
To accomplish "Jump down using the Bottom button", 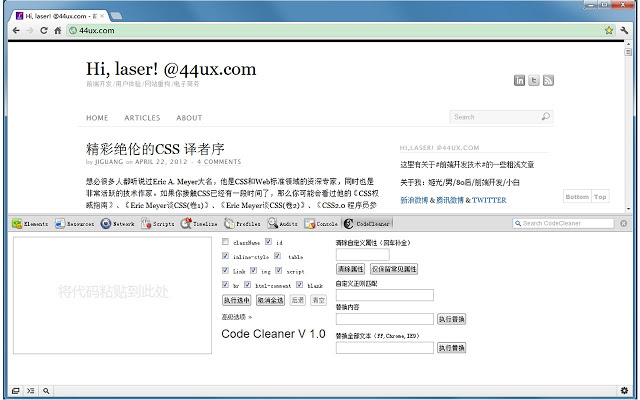I will click(x=577, y=197).
